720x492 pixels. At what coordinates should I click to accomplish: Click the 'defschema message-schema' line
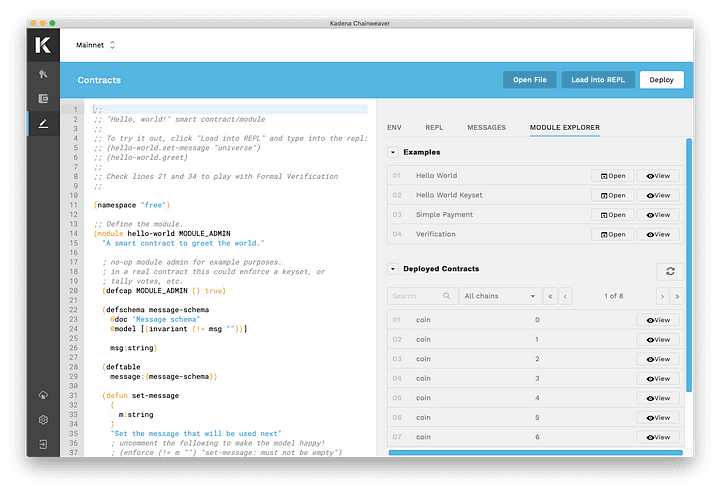(155, 310)
